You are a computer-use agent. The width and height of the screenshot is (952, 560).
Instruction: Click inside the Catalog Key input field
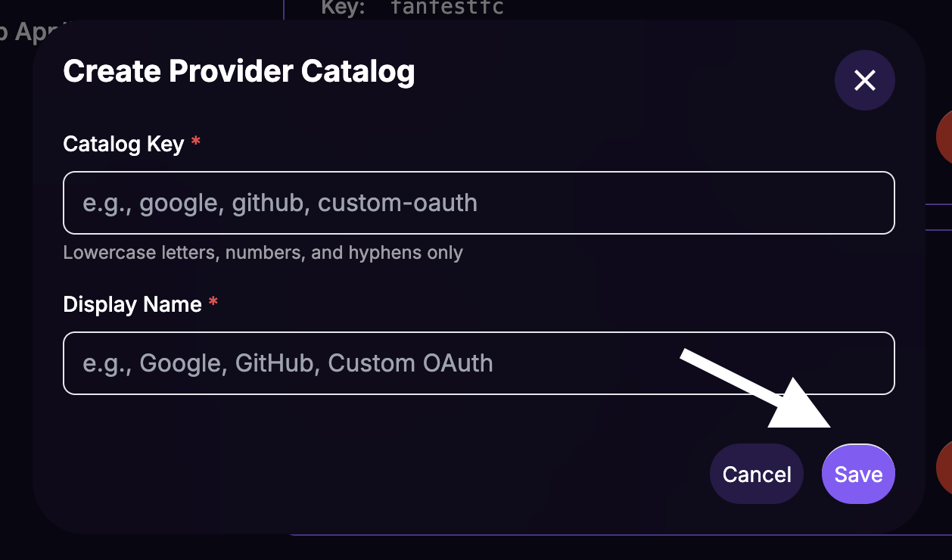click(x=478, y=203)
